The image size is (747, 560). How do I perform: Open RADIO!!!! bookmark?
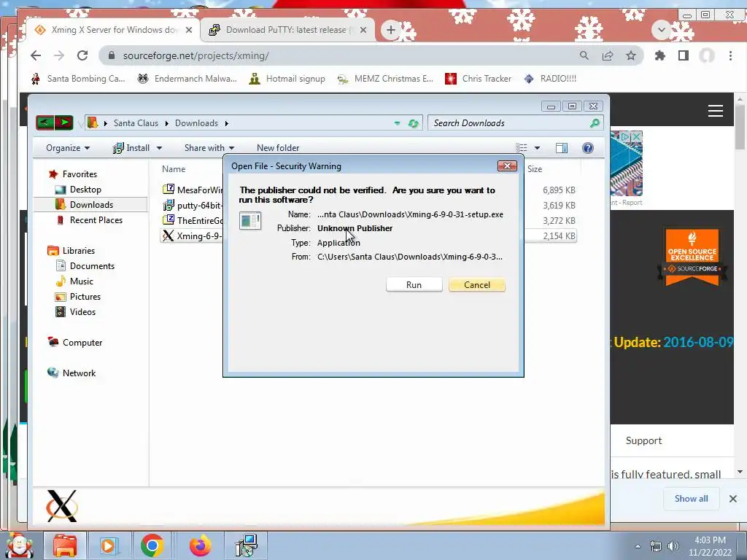(550, 79)
